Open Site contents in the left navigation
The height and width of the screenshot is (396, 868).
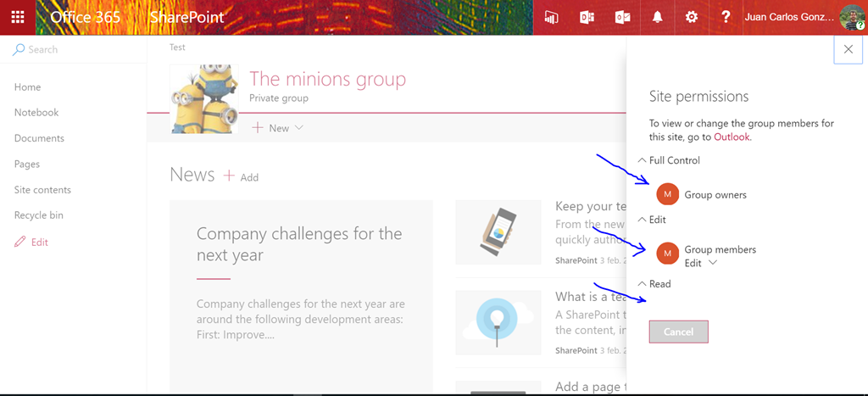click(42, 189)
